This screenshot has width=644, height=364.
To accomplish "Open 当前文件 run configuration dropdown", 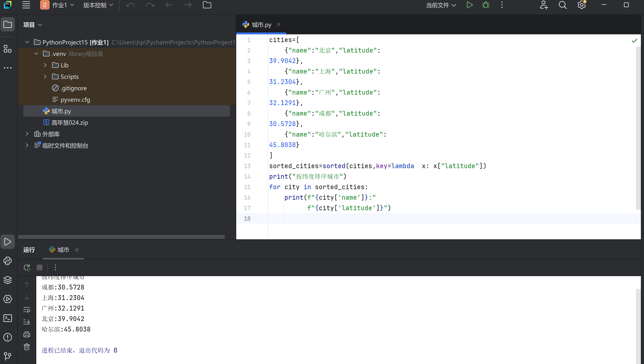I will click(441, 5).
